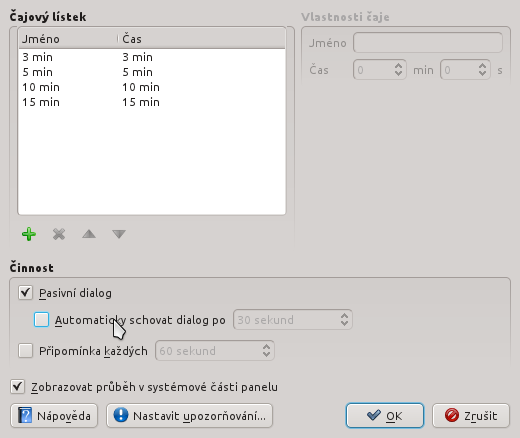Toggle the Pasivní dialog checkbox

click(x=25, y=293)
